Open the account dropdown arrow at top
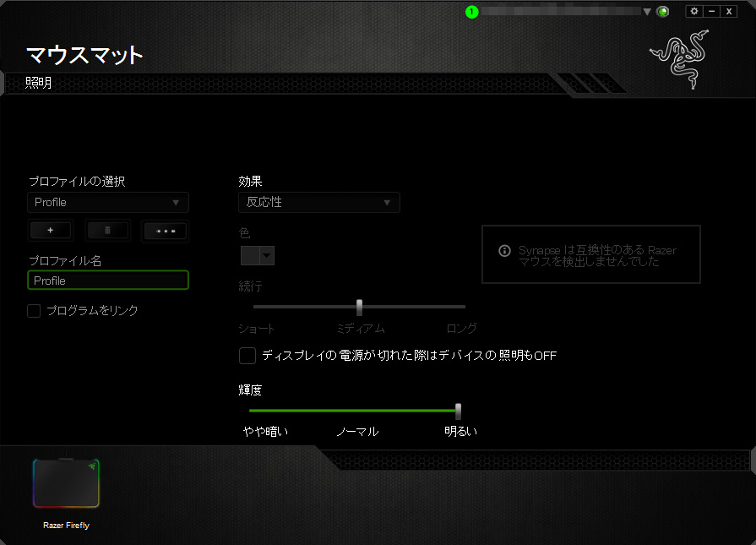The image size is (756, 545). tap(647, 12)
